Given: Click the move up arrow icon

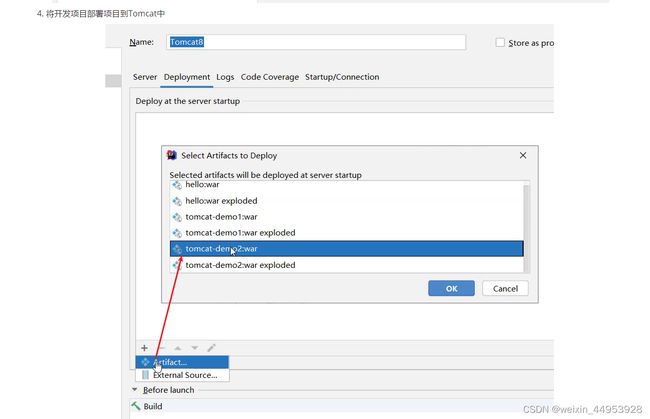Looking at the screenshot, I should pyautogui.click(x=178, y=348).
